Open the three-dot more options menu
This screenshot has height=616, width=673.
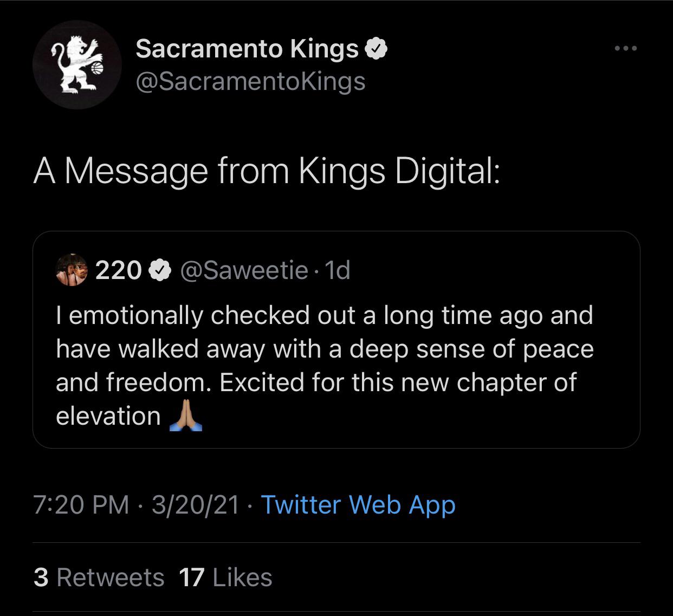pos(626,49)
